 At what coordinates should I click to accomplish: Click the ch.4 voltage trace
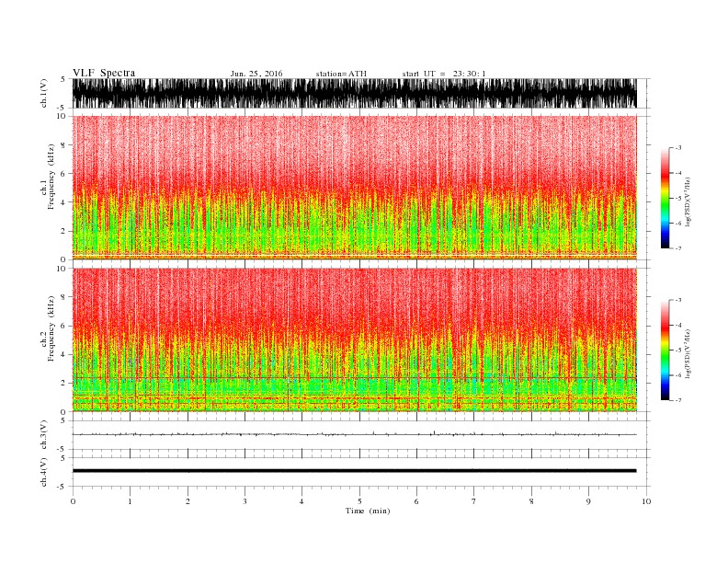pos(354,471)
